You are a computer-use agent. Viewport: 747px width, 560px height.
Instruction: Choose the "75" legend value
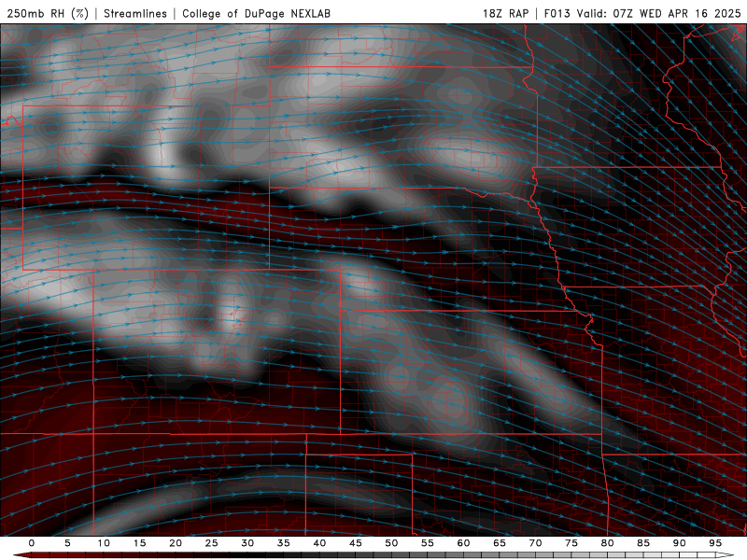click(571, 543)
